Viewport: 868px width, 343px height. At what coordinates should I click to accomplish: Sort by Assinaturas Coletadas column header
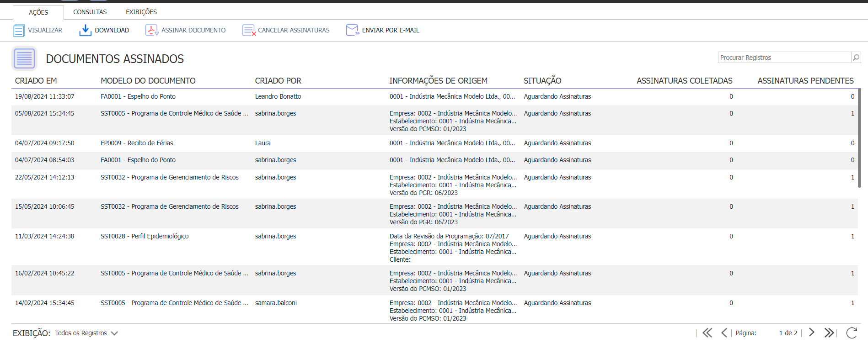pos(685,81)
